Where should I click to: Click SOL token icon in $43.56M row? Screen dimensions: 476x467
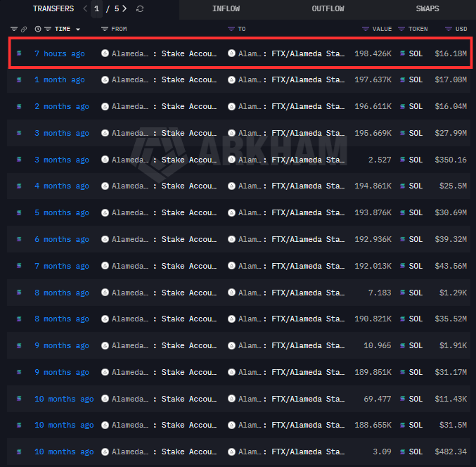click(403, 266)
